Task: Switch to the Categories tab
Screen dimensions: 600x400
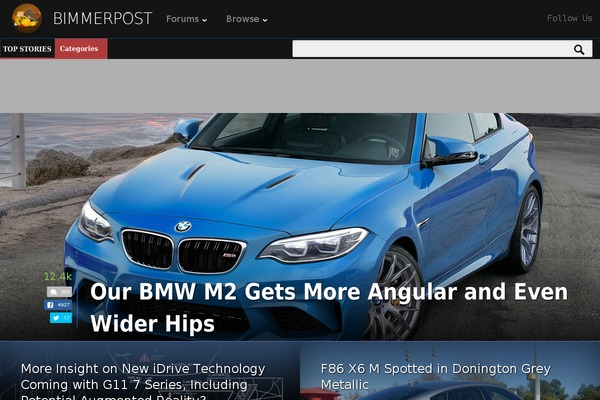Action: pos(81,49)
